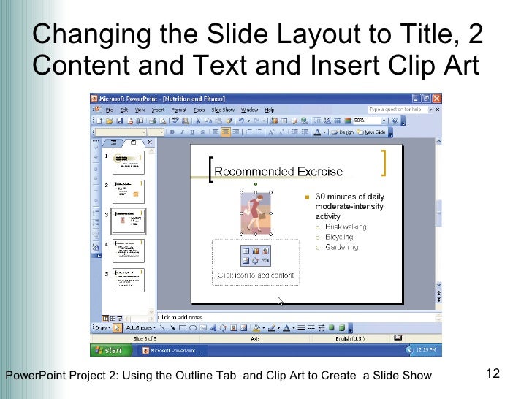This screenshot has width=532, height=399.
Task: Click Font Color swatch in Formatting toolbar
Action: pyautogui.click(x=317, y=132)
